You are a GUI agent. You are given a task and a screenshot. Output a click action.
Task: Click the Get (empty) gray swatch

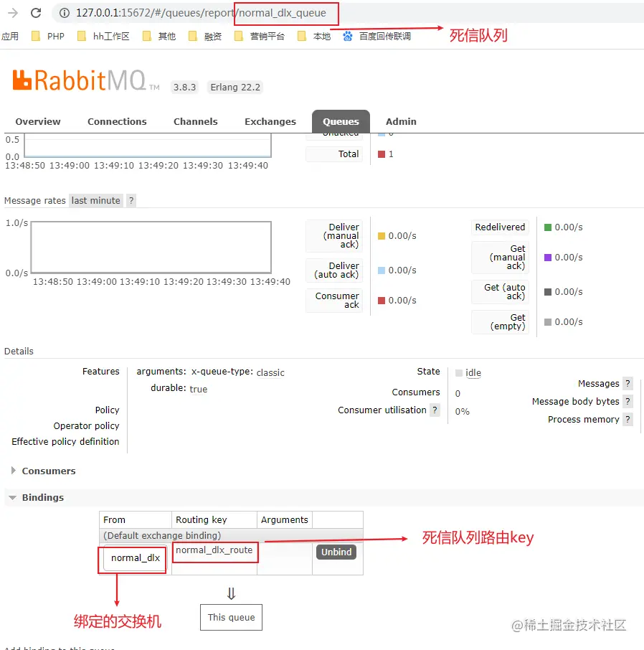548,322
